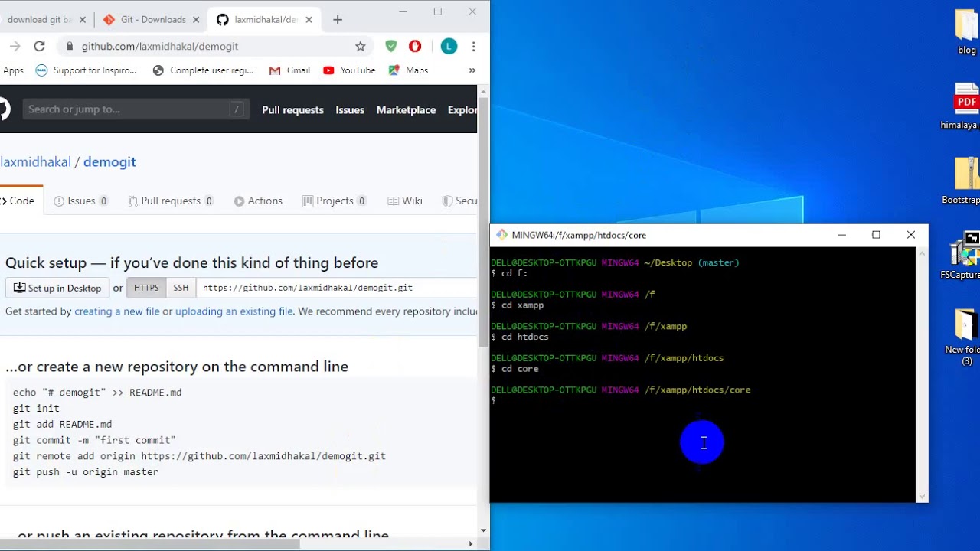Click the 'cd xampp' line in the terminal
980x551 pixels.
[x=518, y=305]
